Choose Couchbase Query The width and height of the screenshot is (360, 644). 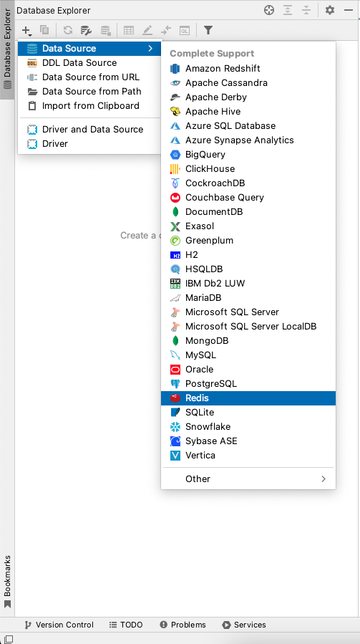(x=248, y=198)
